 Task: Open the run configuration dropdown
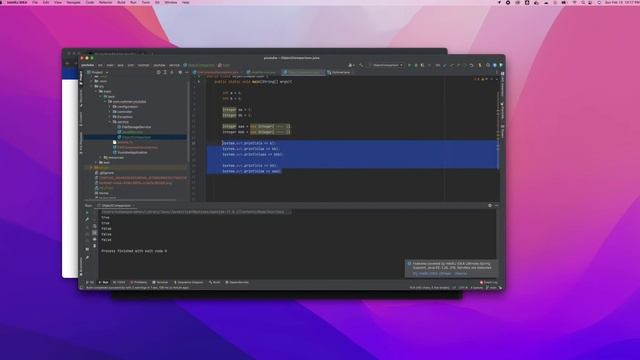tap(386, 65)
